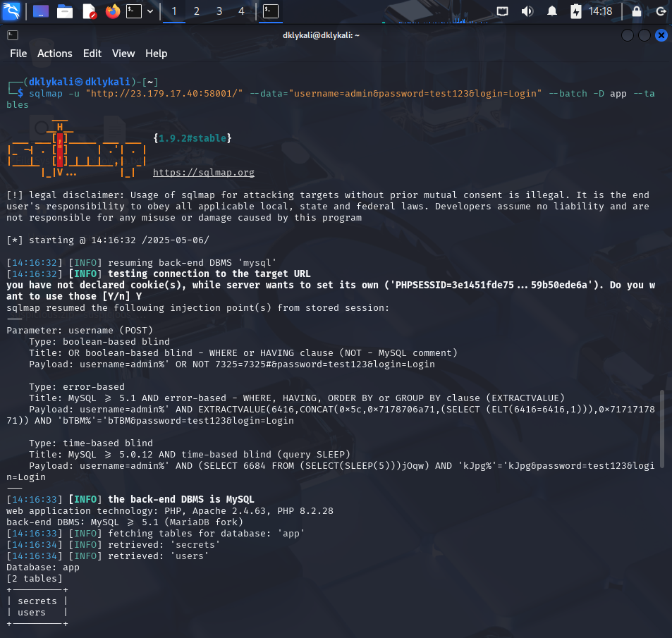Open the File menu
The width and height of the screenshot is (672, 638).
point(18,54)
